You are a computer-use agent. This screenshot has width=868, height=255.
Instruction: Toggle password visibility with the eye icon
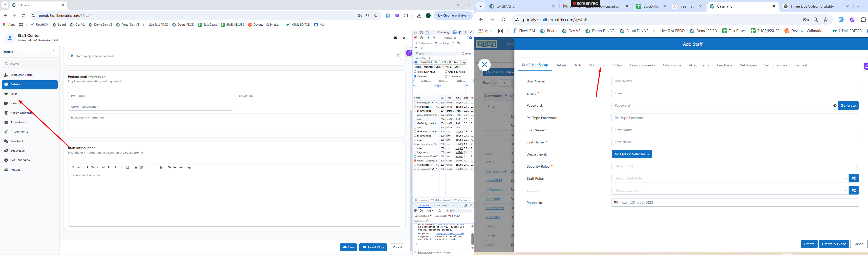[x=835, y=105]
